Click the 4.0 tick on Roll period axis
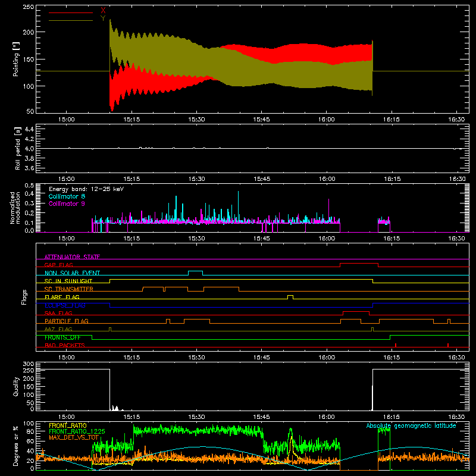This screenshot has height=476, width=476. (29, 149)
